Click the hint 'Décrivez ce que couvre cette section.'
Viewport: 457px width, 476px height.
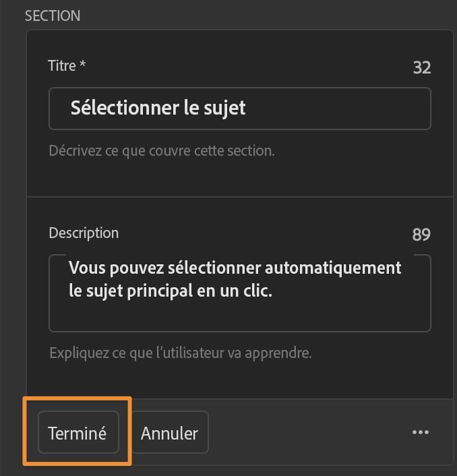(162, 150)
